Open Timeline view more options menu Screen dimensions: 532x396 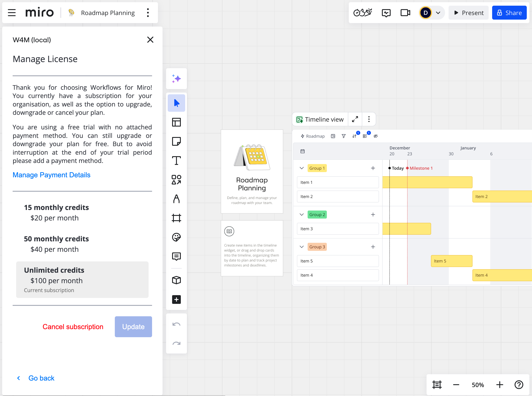(x=369, y=119)
